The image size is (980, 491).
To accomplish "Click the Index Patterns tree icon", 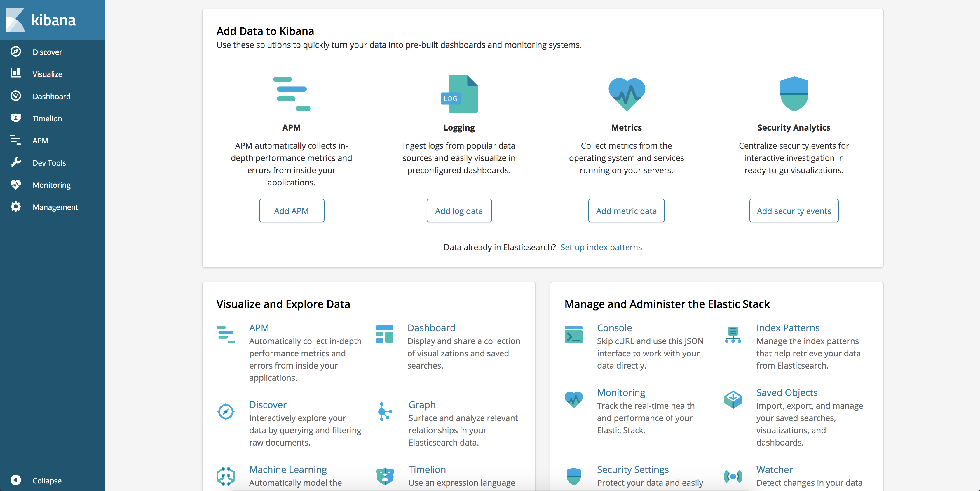I will [x=733, y=334].
